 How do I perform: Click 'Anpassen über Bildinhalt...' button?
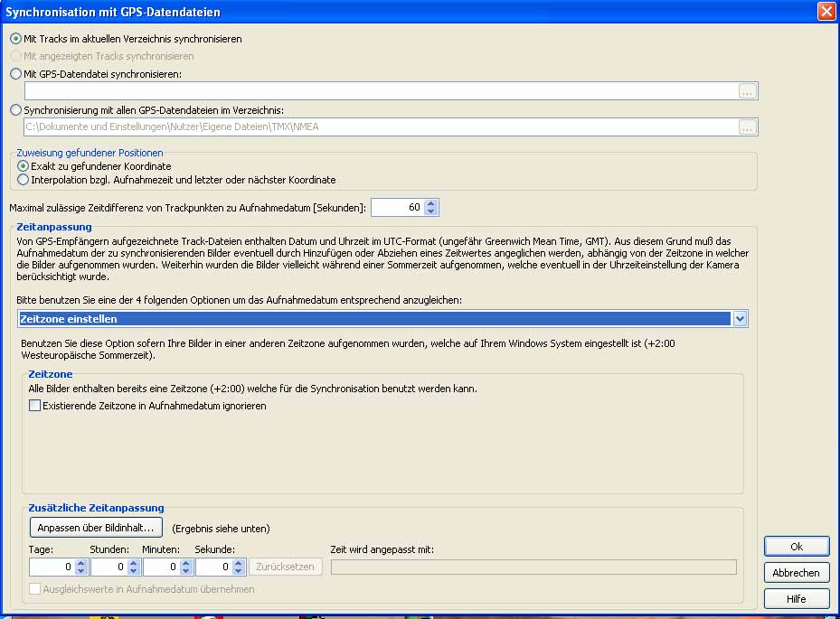[96, 528]
